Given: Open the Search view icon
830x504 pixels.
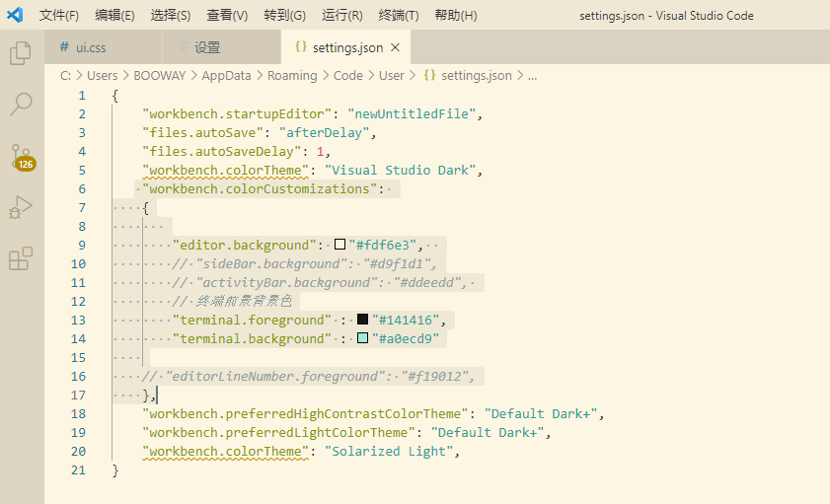Looking at the screenshot, I should tap(21, 105).
